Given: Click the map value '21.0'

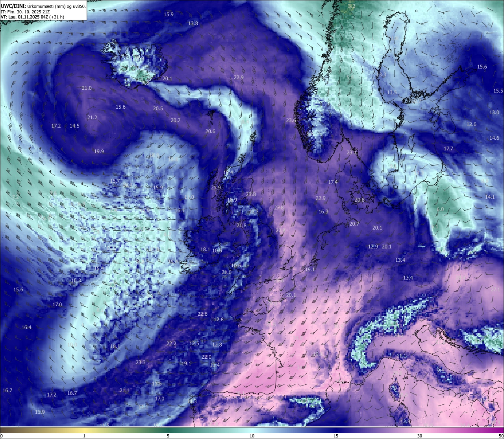Looking at the screenshot, I should click(87, 88).
